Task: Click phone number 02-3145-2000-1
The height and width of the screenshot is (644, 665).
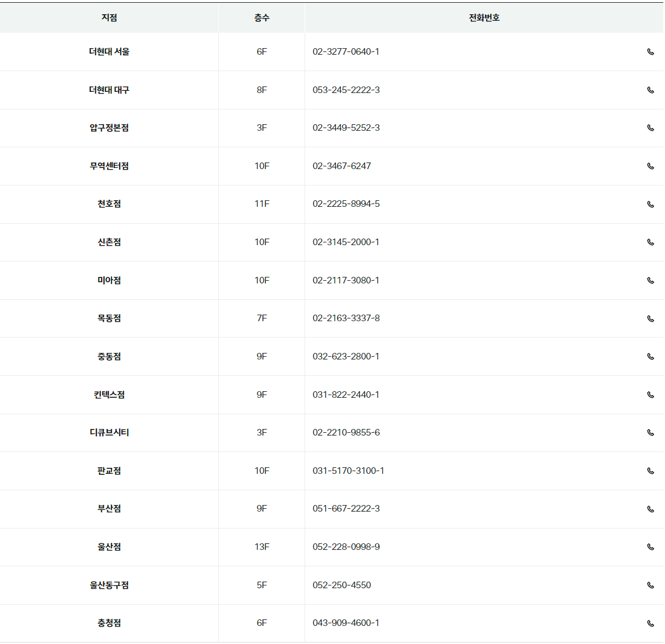Action: 346,242
